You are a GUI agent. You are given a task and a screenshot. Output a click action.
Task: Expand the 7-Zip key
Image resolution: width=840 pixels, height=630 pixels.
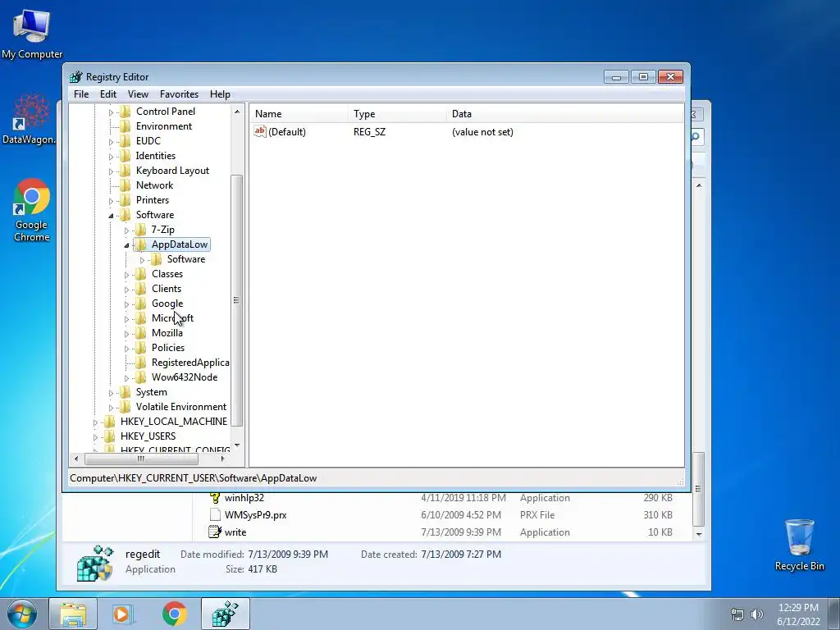[126, 231]
